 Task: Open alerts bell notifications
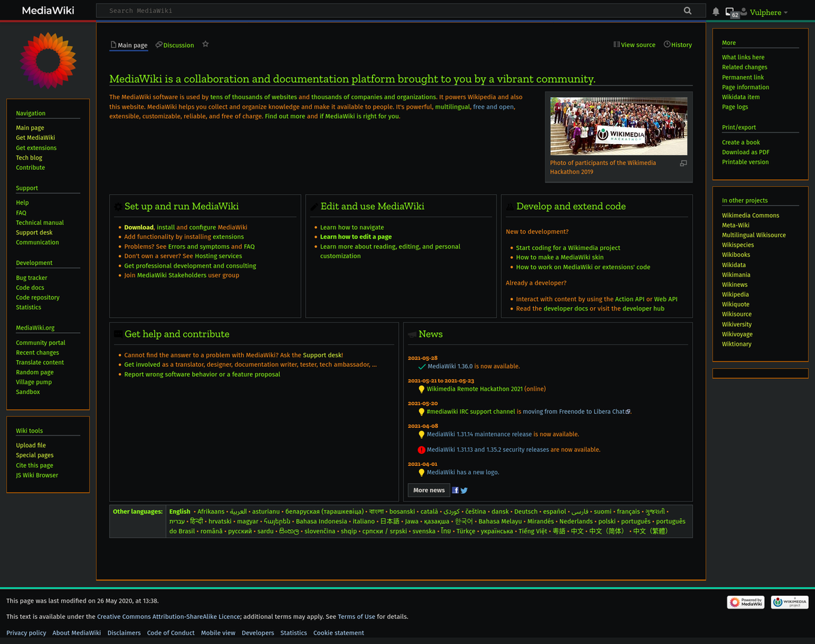coord(716,12)
